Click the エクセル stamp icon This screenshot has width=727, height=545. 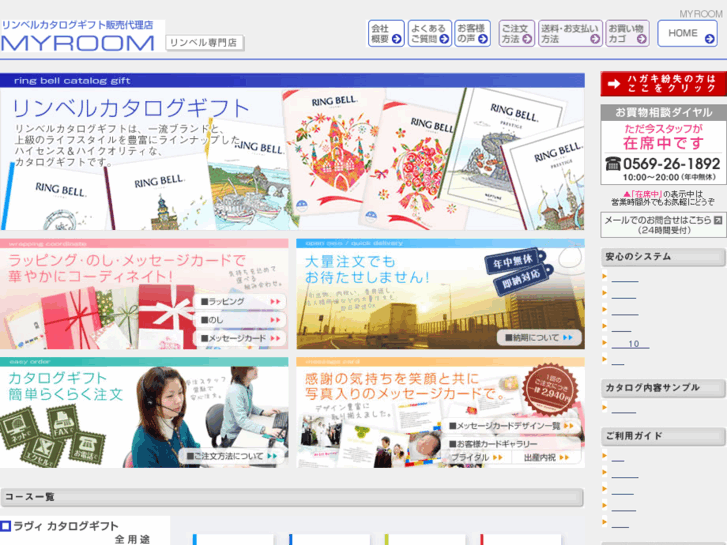point(45,450)
